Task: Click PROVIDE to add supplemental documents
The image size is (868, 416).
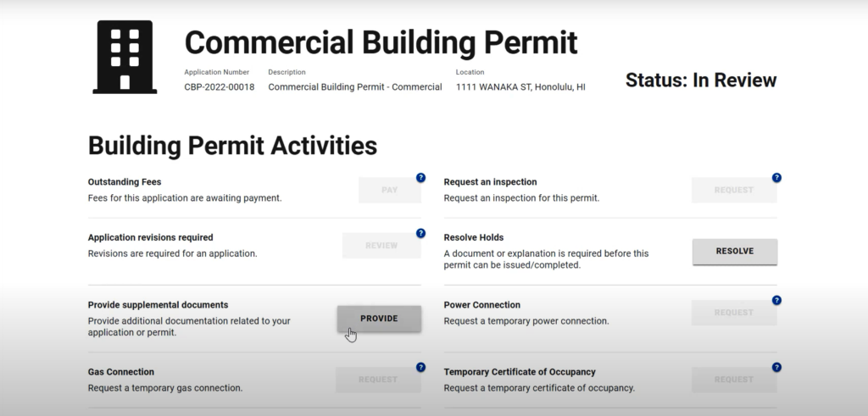Action: pyautogui.click(x=379, y=319)
